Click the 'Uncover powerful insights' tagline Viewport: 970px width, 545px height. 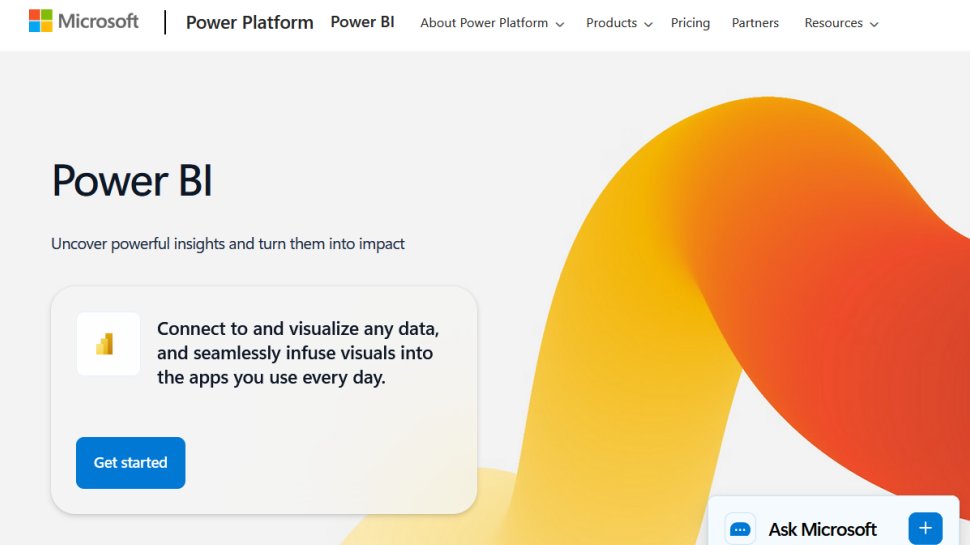point(228,244)
